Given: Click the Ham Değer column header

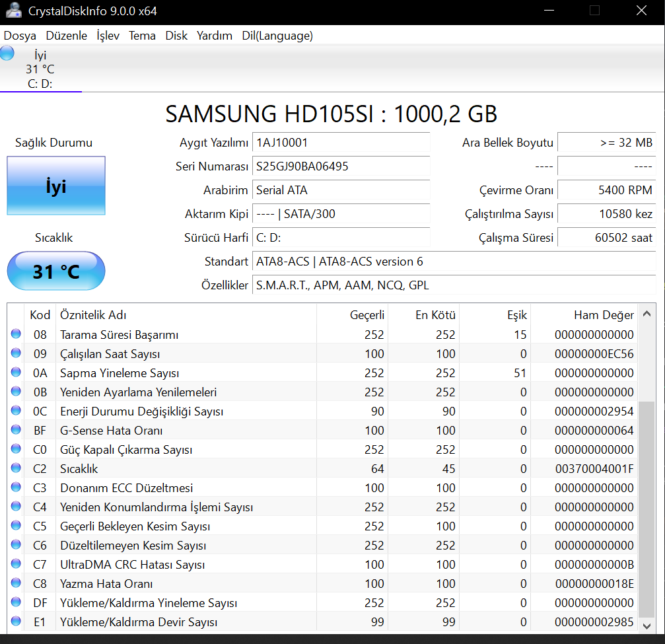Looking at the screenshot, I should pos(604,315).
